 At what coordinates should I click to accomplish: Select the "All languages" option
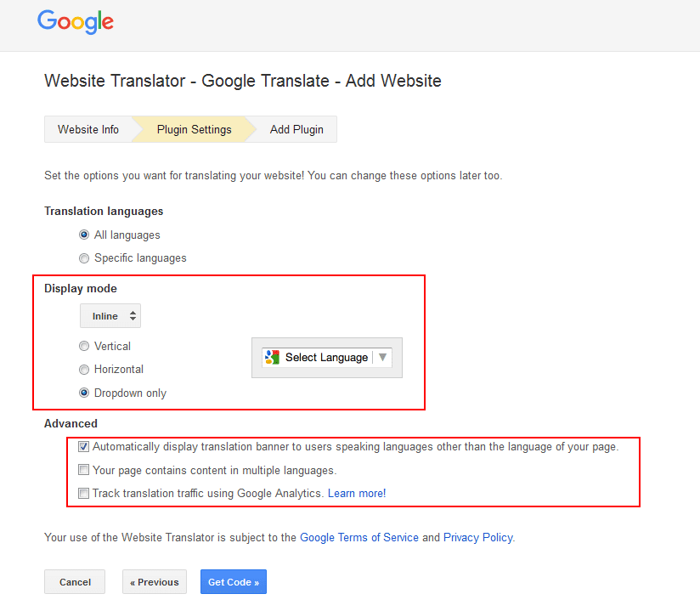pos(84,235)
